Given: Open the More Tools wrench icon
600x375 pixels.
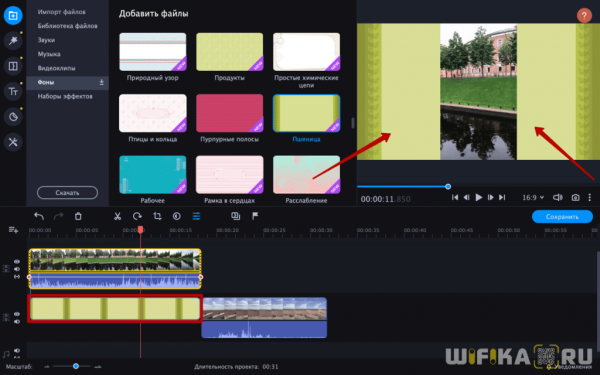Looking at the screenshot, I should click(x=13, y=142).
